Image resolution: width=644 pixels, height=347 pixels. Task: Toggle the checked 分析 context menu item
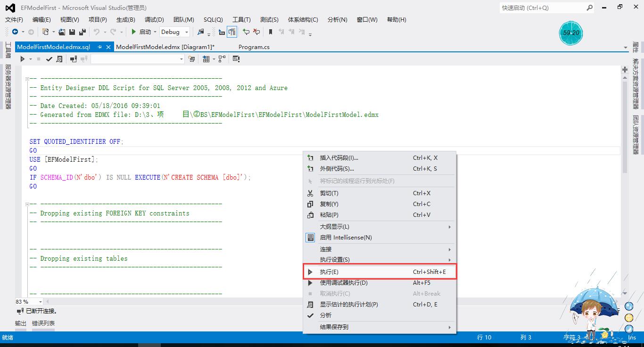[380, 315]
